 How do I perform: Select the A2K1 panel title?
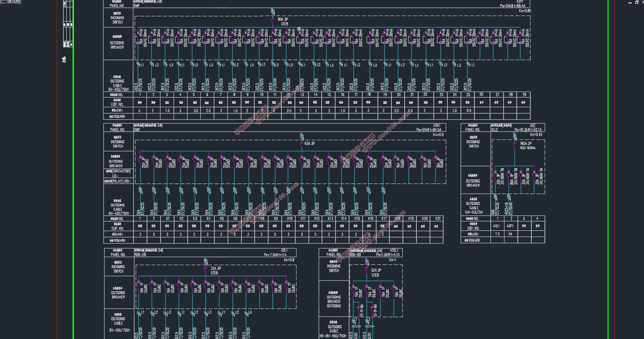tap(436, 125)
